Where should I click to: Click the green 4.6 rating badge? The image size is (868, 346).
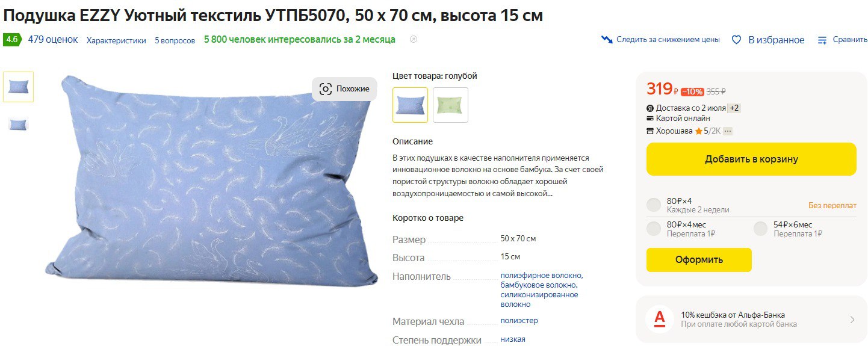[12, 40]
